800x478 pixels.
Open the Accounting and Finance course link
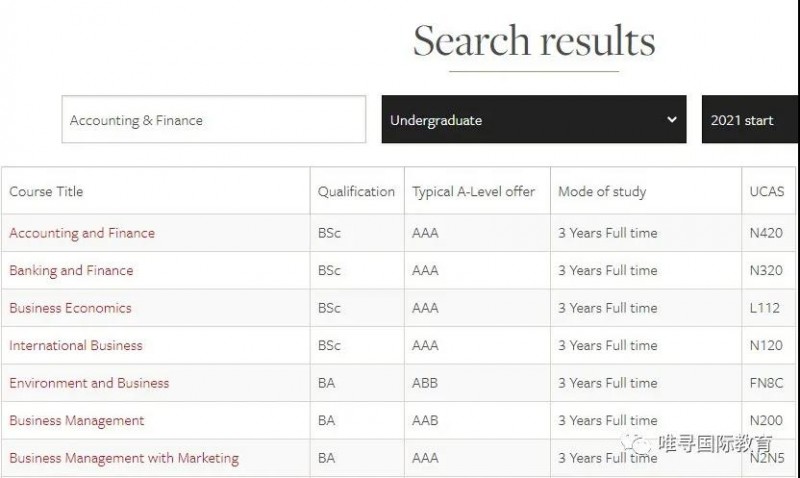click(82, 233)
